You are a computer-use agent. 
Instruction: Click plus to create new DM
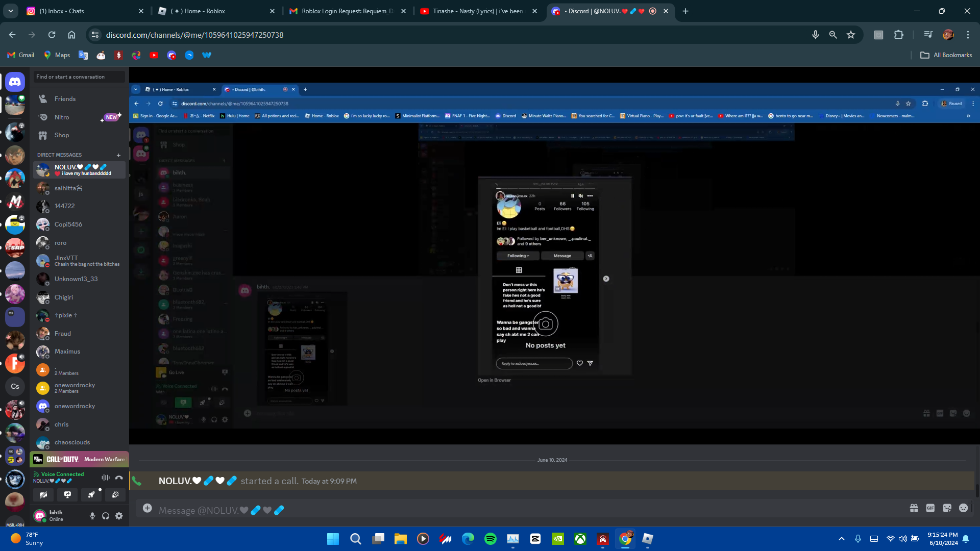point(118,155)
